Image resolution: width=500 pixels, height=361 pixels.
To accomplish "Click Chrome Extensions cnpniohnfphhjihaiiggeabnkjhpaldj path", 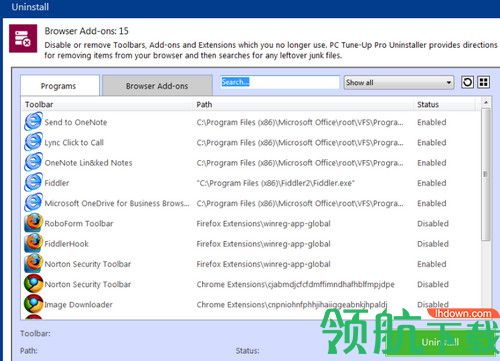I will (x=292, y=305).
